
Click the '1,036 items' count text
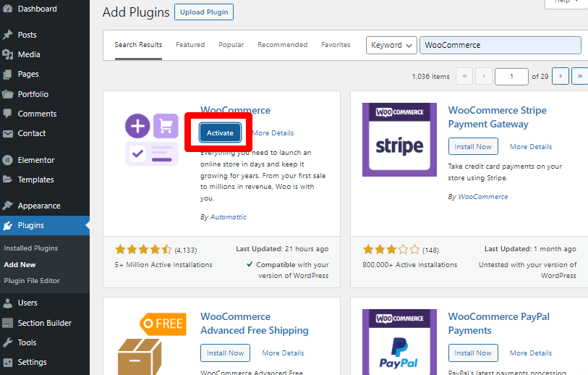pyautogui.click(x=430, y=77)
